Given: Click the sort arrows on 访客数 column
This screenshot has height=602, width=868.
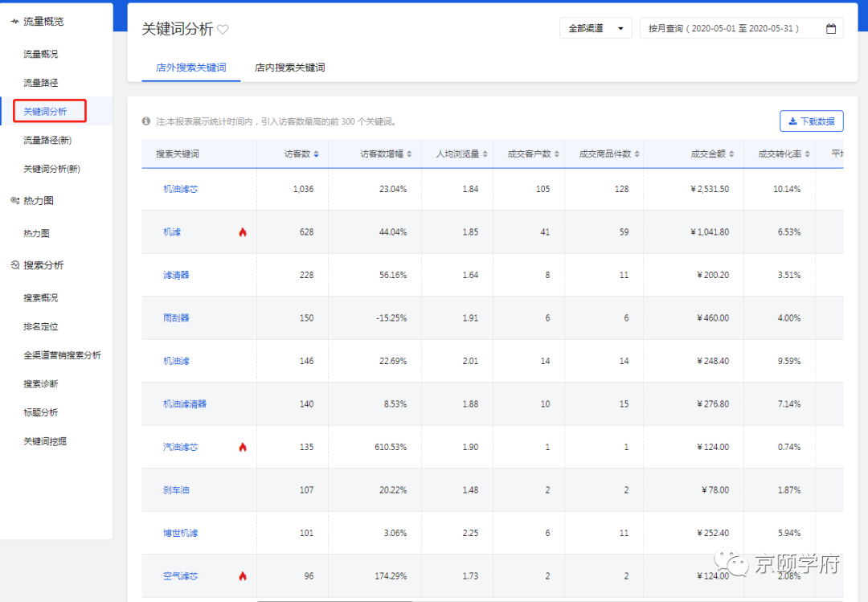Looking at the screenshot, I should [x=316, y=154].
